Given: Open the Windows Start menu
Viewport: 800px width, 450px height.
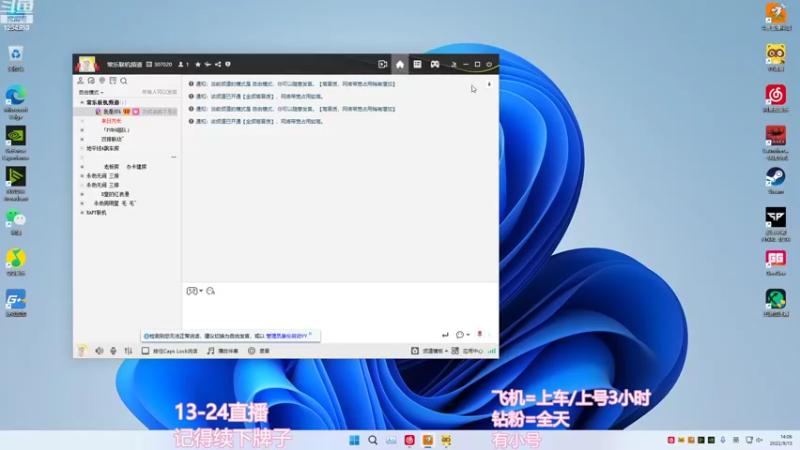Looking at the screenshot, I should [x=354, y=440].
